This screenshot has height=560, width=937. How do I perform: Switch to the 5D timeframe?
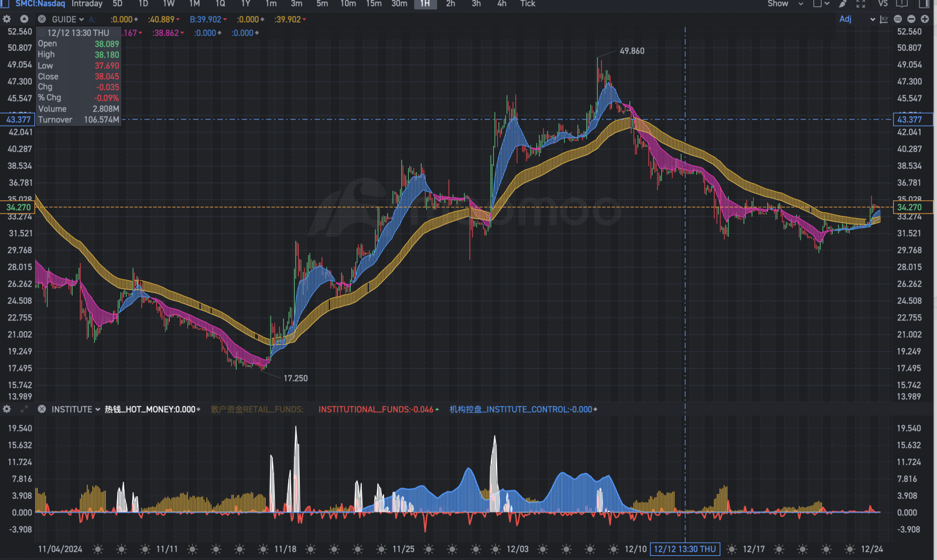point(117,4)
